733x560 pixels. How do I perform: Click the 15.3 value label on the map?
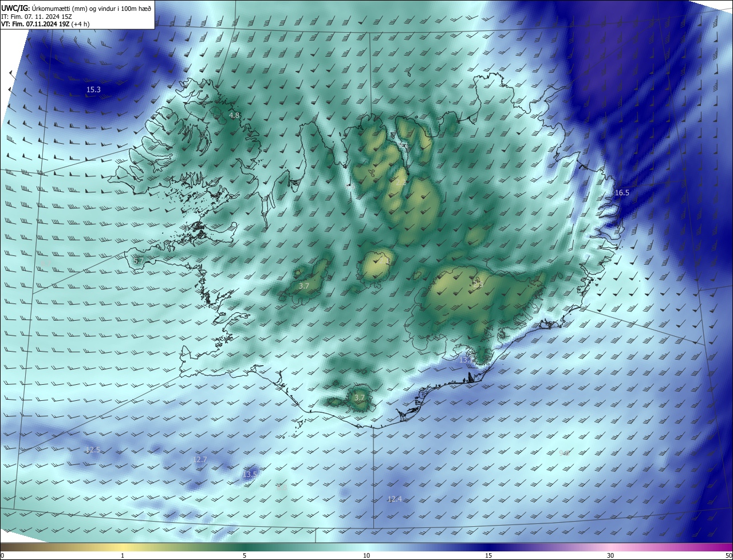click(93, 90)
